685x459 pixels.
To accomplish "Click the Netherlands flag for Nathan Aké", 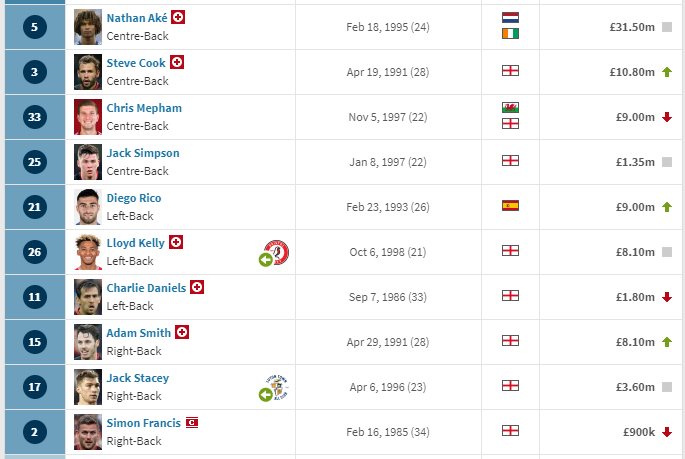I will click(x=510, y=17).
